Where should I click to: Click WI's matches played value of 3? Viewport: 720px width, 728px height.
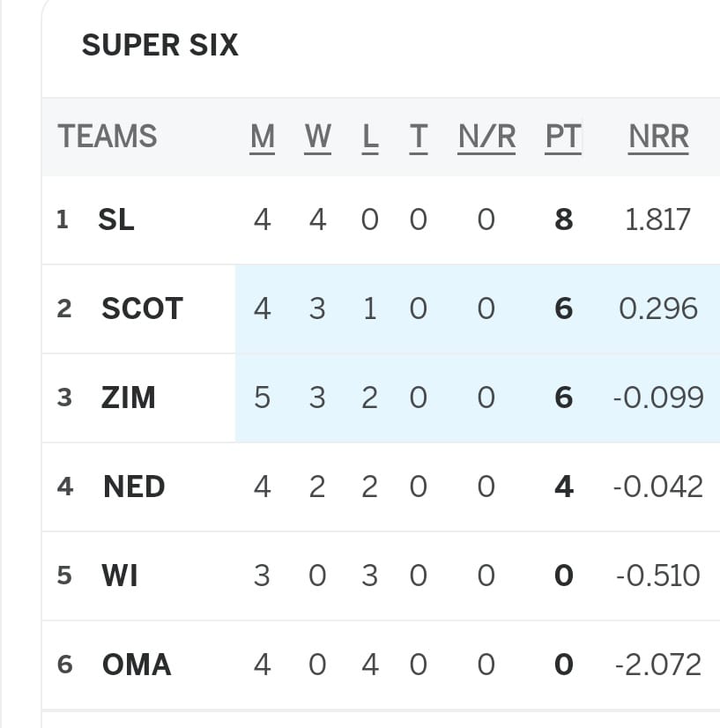point(261,575)
